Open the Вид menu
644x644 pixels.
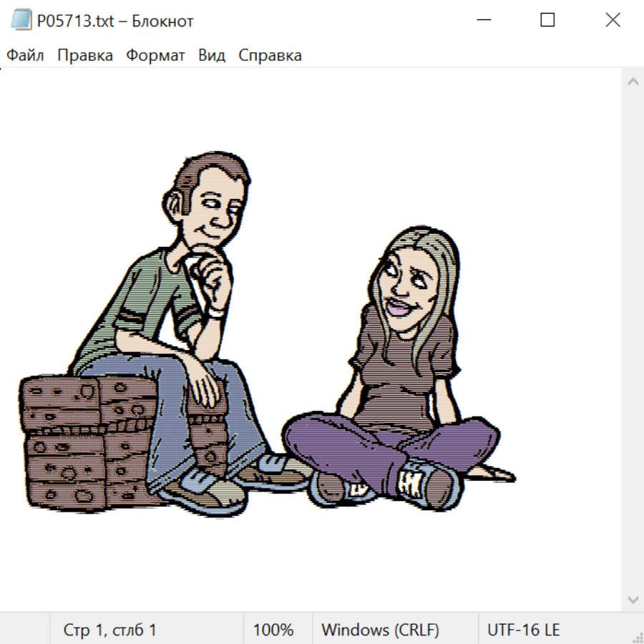(211, 56)
